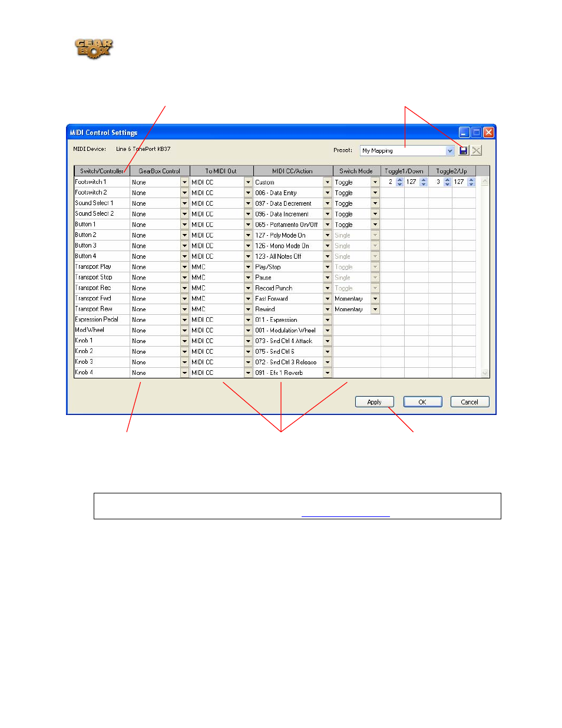This screenshot has width=562, height=728.
Task: Minimize the MIDI Control Settings window
Action: point(464,133)
